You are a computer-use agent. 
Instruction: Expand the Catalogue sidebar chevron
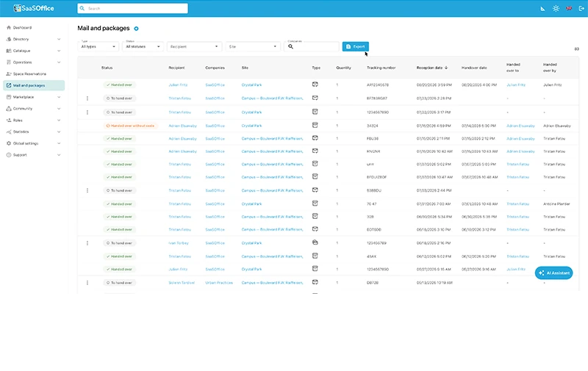coord(59,51)
